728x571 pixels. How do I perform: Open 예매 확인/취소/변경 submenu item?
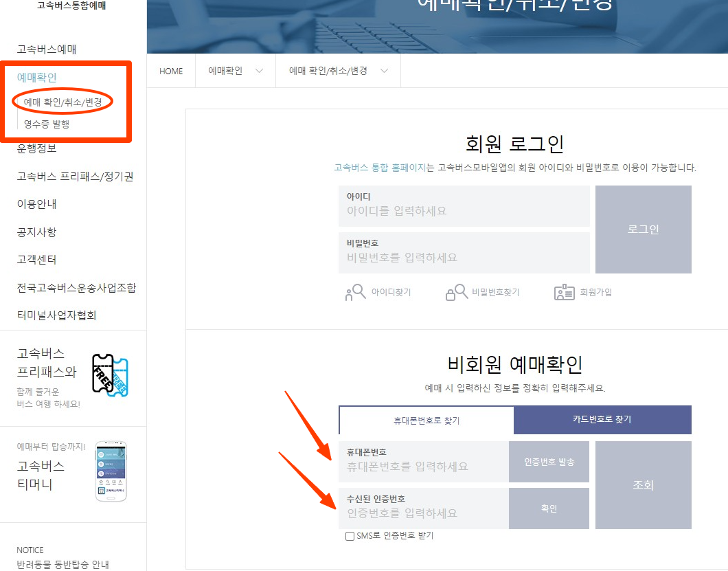pos(62,102)
